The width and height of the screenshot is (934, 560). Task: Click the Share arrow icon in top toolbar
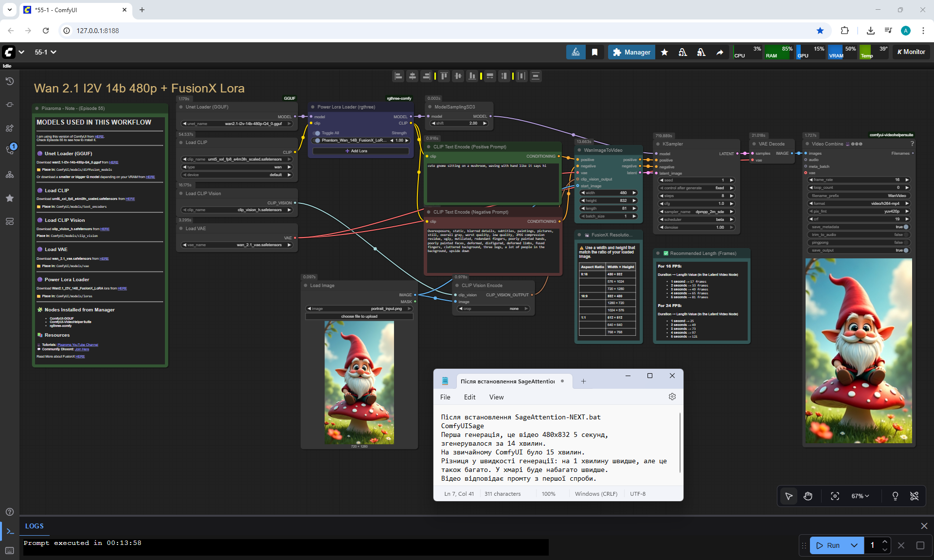[719, 52]
